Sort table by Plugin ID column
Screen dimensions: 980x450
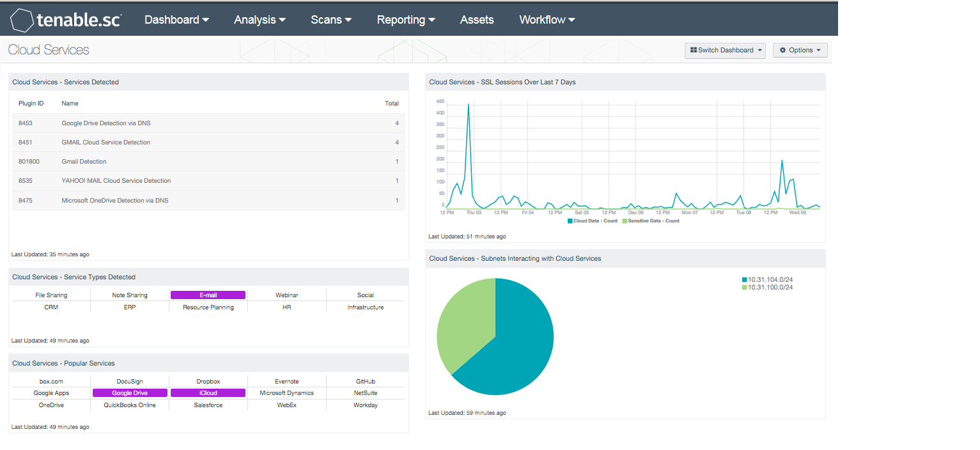tap(31, 103)
